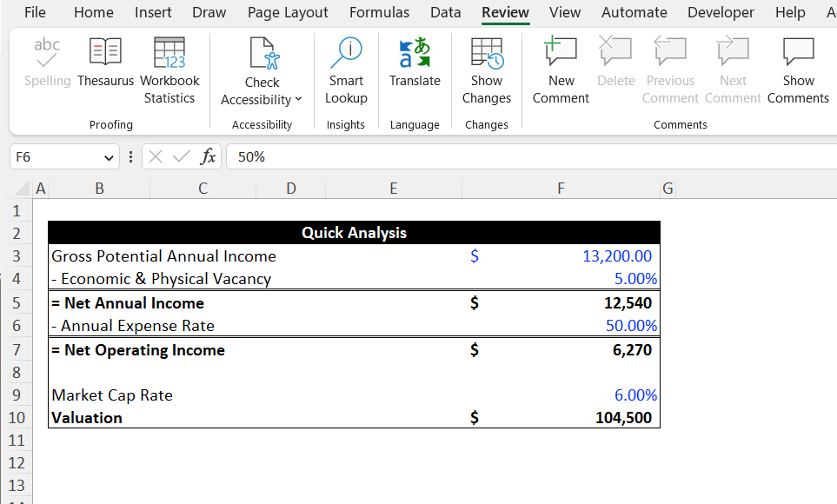Add a New Comment
Screen dimensions: 837x504
[x=561, y=70]
